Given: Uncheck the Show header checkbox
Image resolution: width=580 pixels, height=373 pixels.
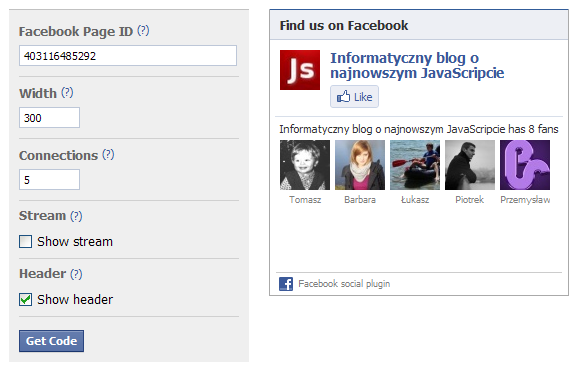Looking at the screenshot, I should [x=26, y=299].
